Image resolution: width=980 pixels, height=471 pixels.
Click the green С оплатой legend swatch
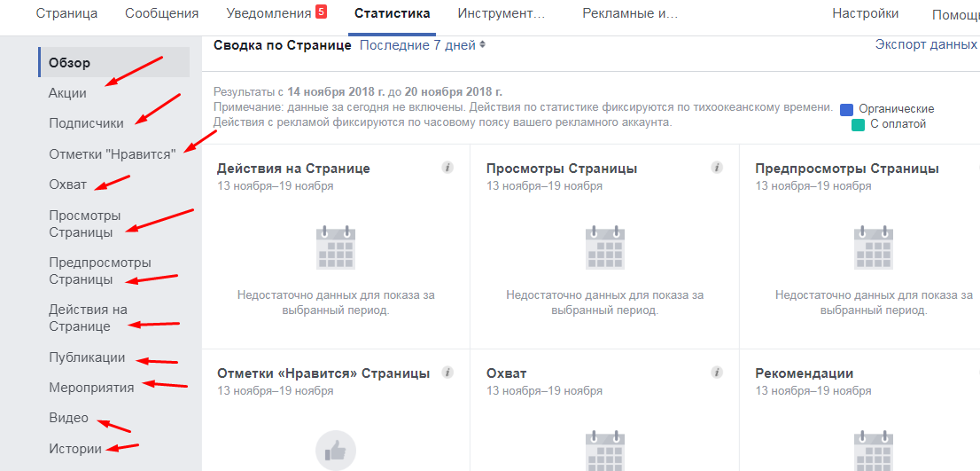coord(858,124)
